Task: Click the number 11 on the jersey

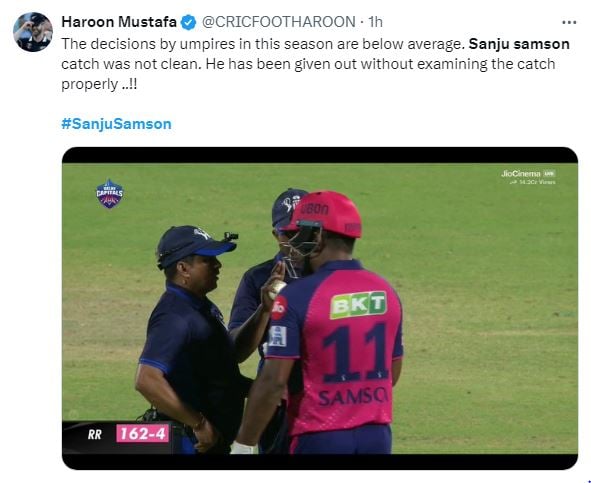Action: click(357, 353)
